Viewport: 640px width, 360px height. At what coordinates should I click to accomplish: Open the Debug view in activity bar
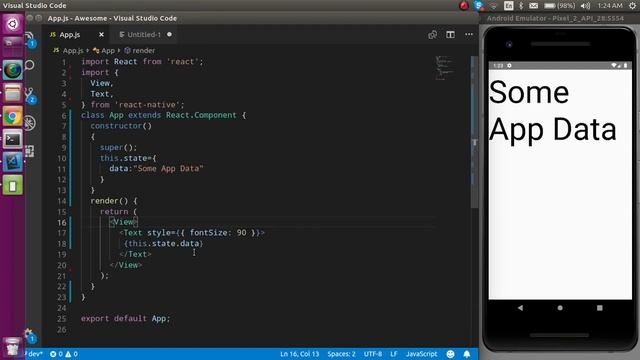(30, 123)
